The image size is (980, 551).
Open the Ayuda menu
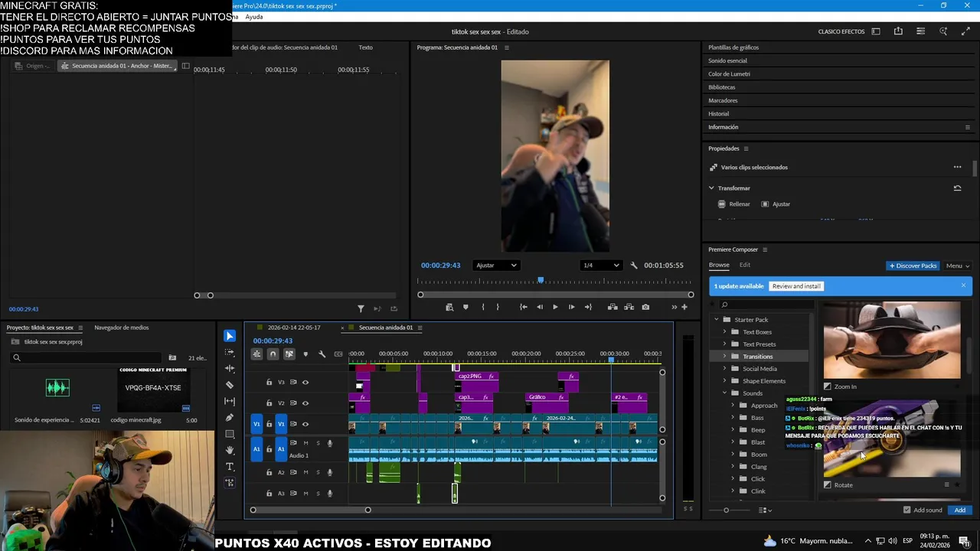click(254, 17)
